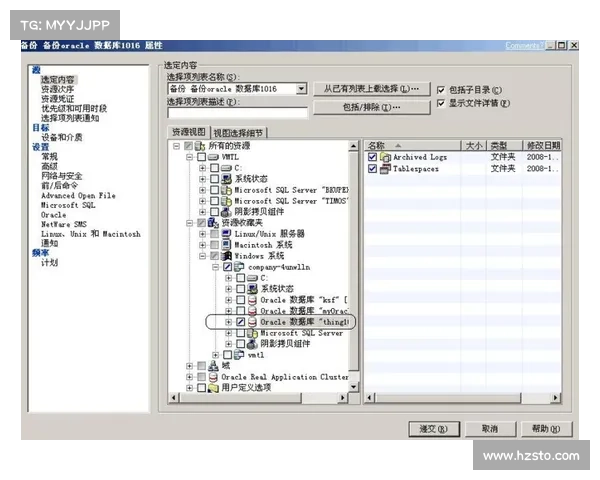
Task: Switch to the 视图选择细节 tab
Action: click(x=238, y=133)
